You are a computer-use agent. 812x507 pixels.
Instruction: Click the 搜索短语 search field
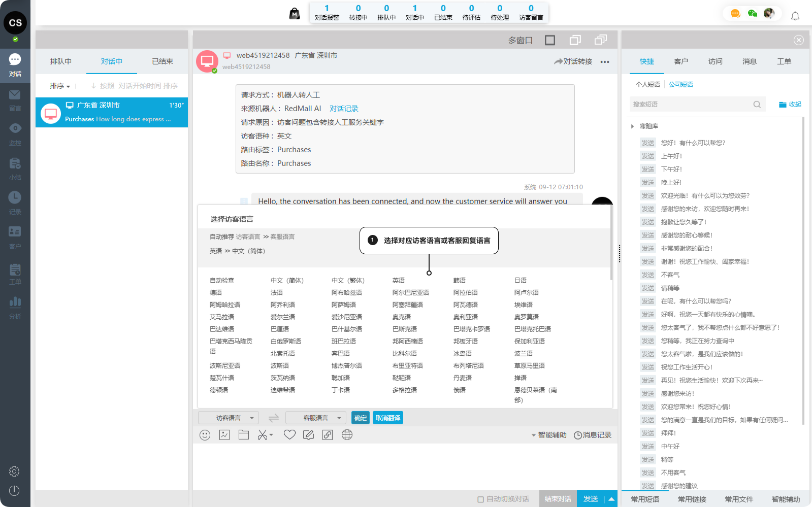point(691,105)
